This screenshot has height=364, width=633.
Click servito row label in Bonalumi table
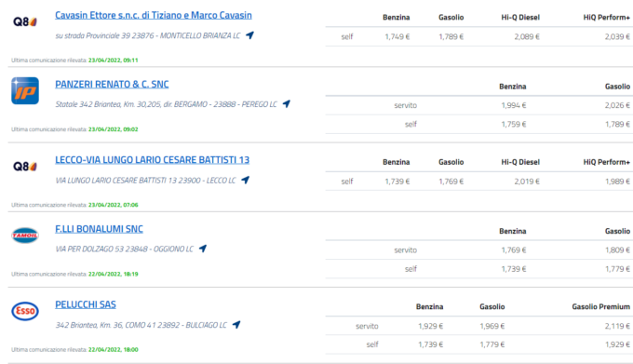pos(405,250)
